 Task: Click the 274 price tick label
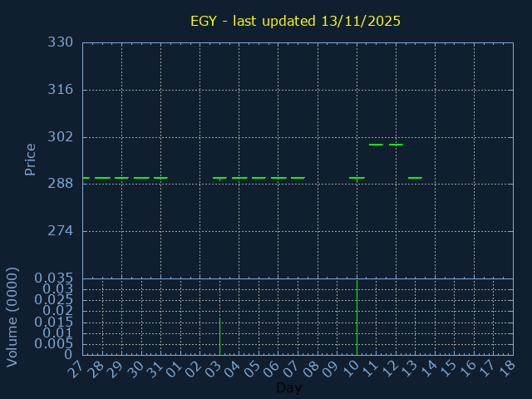pyautogui.click(x=60, y=231)
